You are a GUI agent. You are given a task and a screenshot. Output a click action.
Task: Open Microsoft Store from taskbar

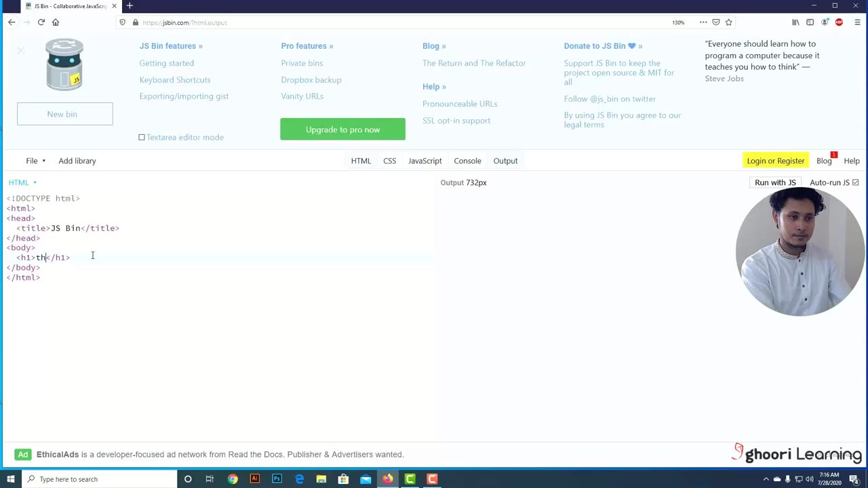point(343,479)
